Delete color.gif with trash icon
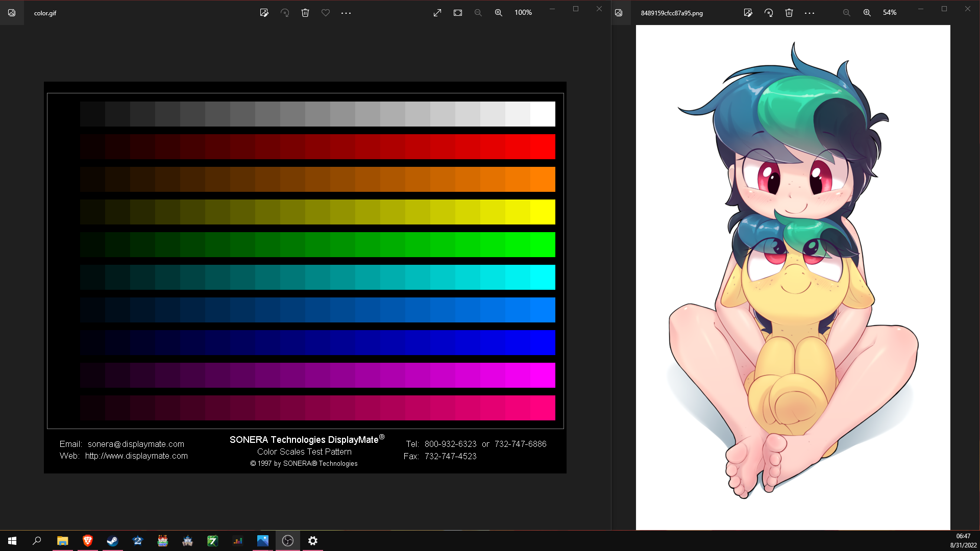 305,13
